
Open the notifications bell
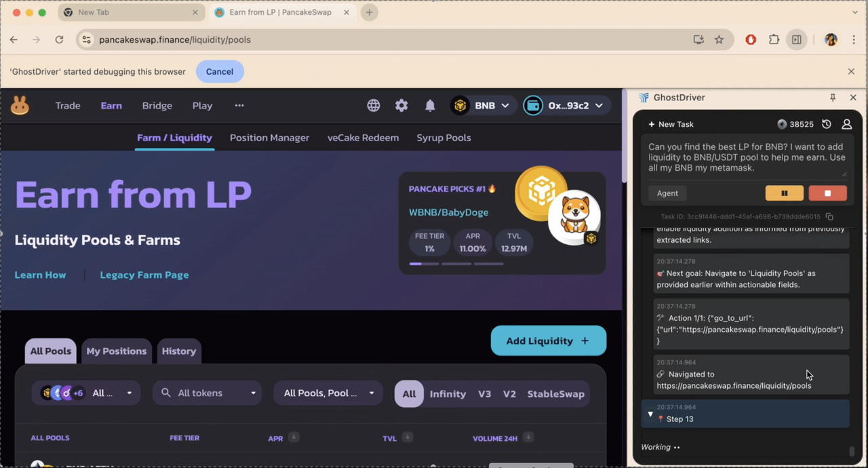click(430, 106)
